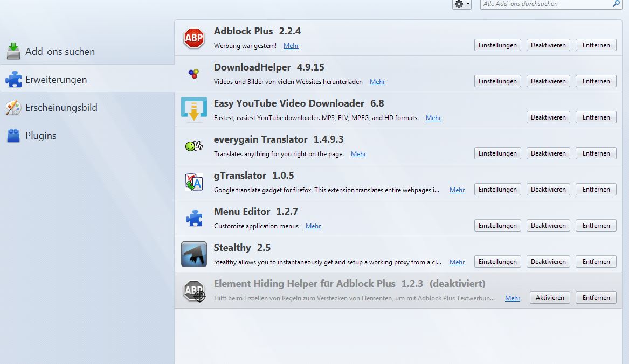Open Einstellungen for gTranslator

[x=497, y=189]
